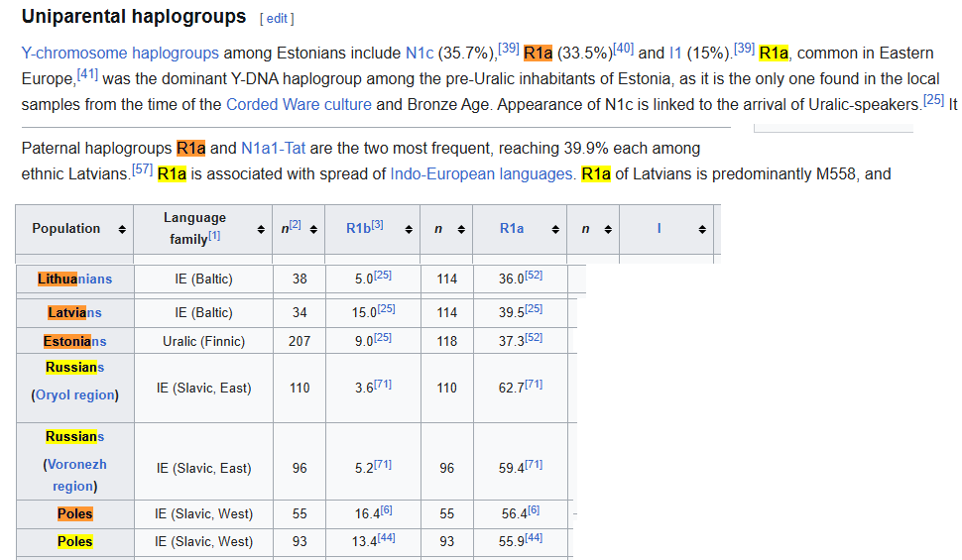
Task: Edit the Uniparental haplogroups section
Action: point(277,19)
